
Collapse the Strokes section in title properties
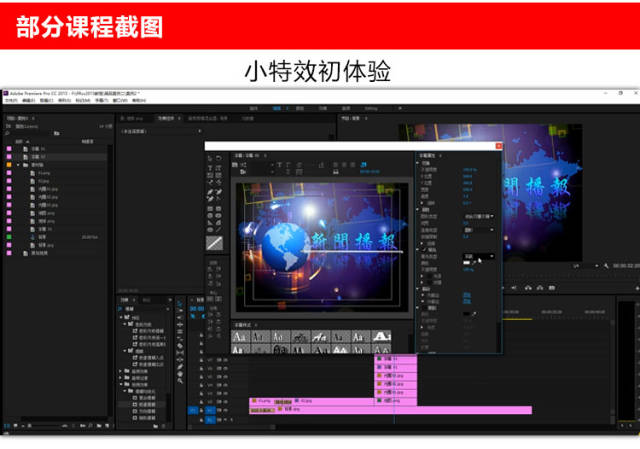(x=418, y=289)
